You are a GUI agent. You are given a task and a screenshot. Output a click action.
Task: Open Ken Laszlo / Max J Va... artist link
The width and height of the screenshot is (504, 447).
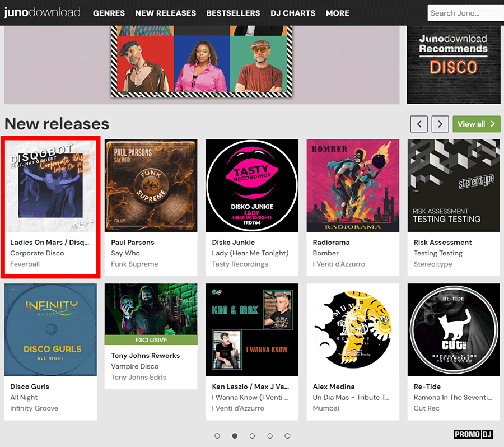click(x=250, y=387)
